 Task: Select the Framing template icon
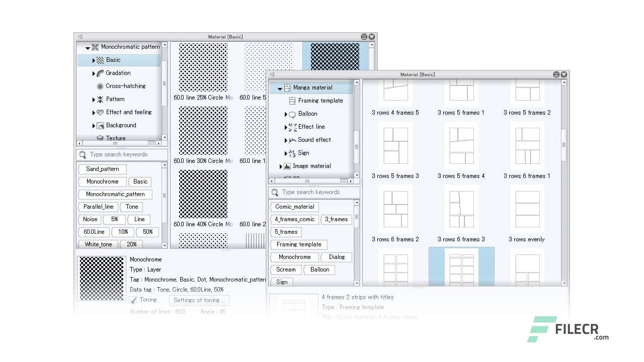(292, 101)
